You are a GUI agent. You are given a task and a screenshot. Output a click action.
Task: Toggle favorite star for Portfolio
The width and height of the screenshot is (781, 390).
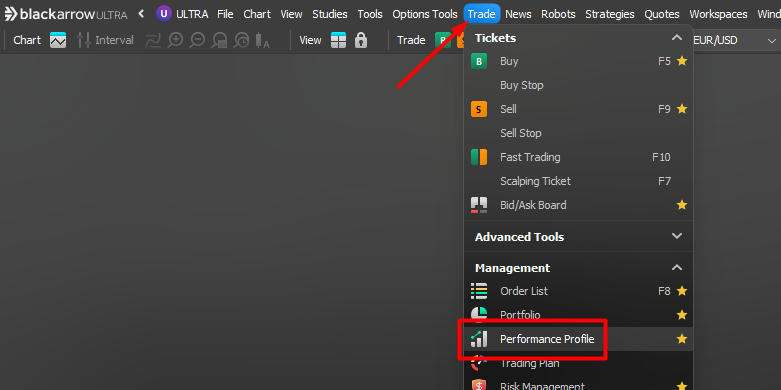point(682,315)
